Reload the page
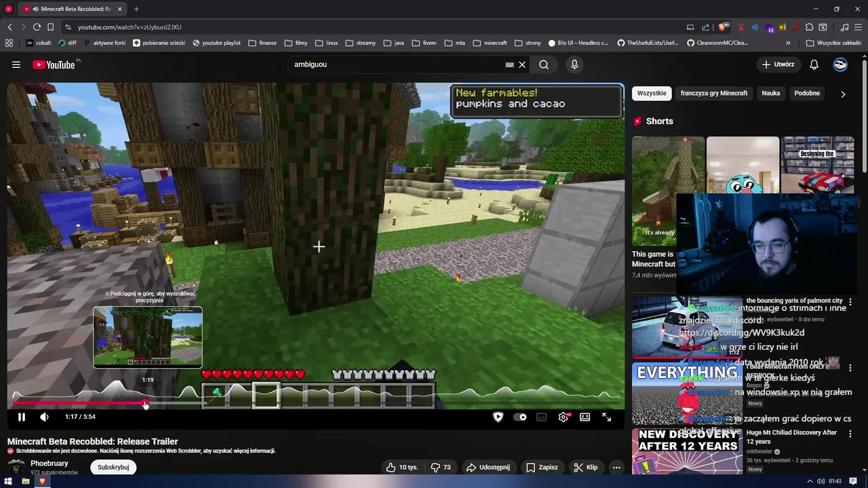The image size is (868, 488). (x=37, y=27)
